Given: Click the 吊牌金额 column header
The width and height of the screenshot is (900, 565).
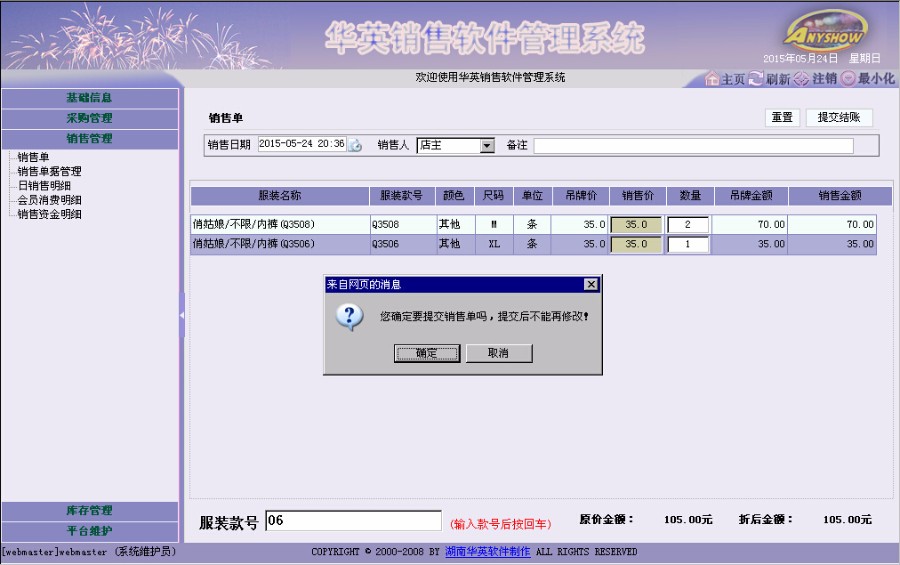Looking at the screenshot, I should (x=751, y=196).
